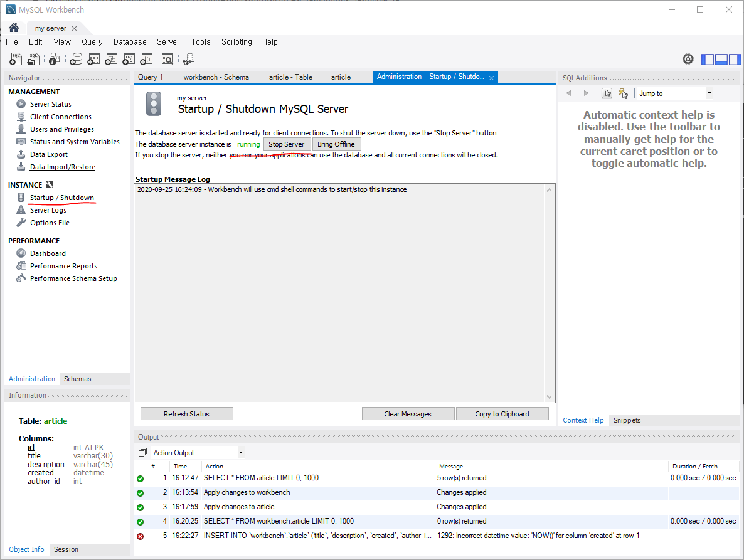Screen dimensions: 744x560
Task: Go back in context help history
Action: click(x=568, y=93)
